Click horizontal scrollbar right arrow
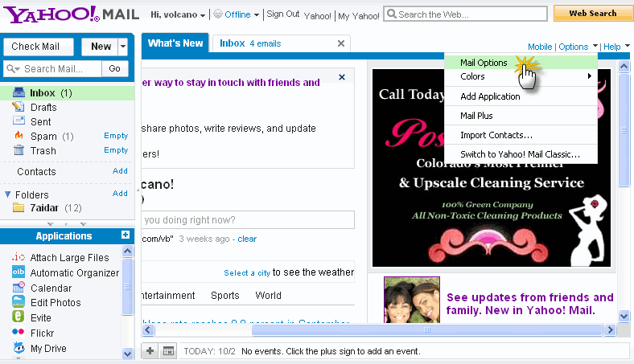This screenshot has height=364, width=634. pyautogui.click(x=610, y=330)
